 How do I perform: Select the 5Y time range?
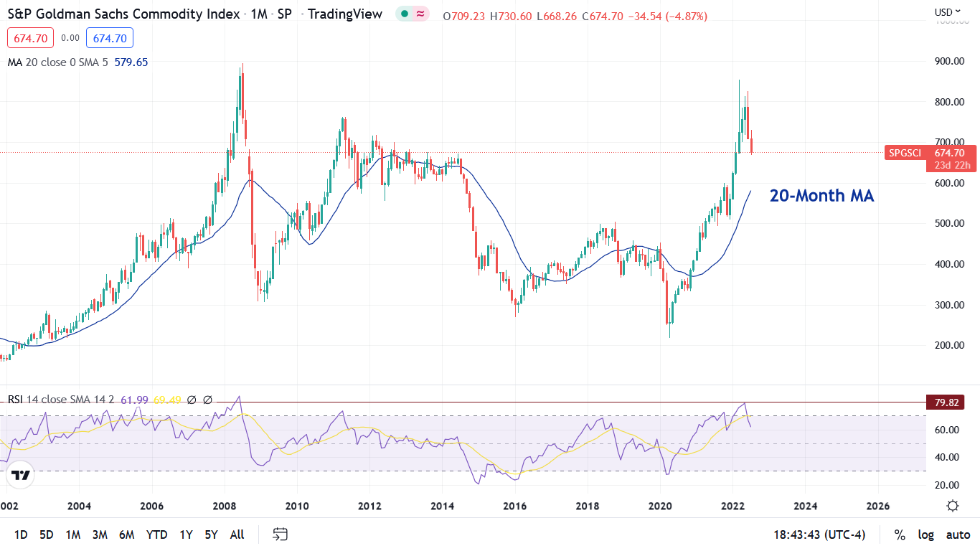211,534
